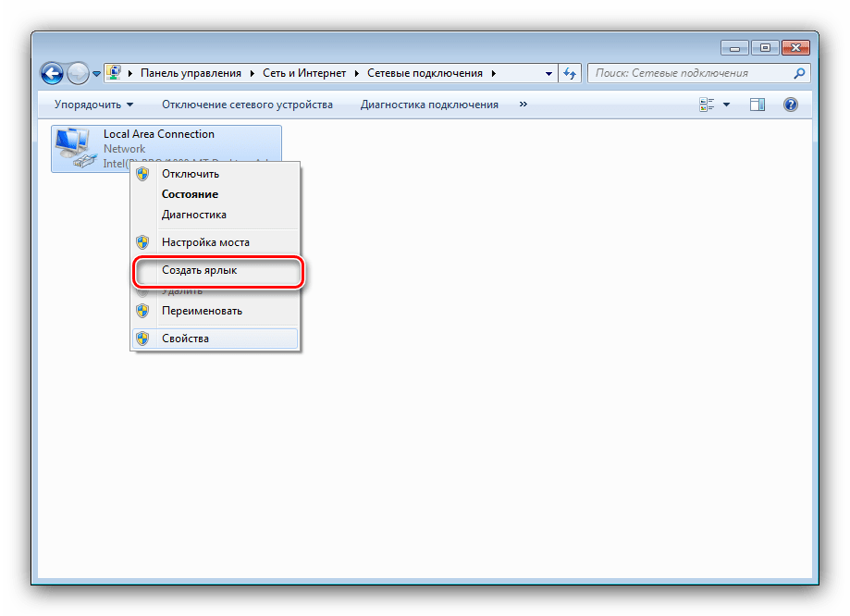The image size is (850, 616).
Task: Click the shield icon beside Отключить
Action: (x=142, y=174)
